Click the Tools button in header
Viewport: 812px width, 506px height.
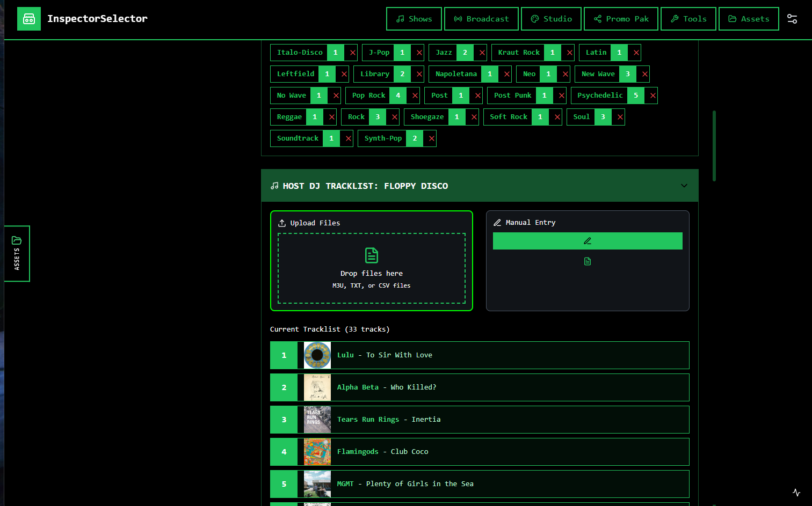point(688,19)
